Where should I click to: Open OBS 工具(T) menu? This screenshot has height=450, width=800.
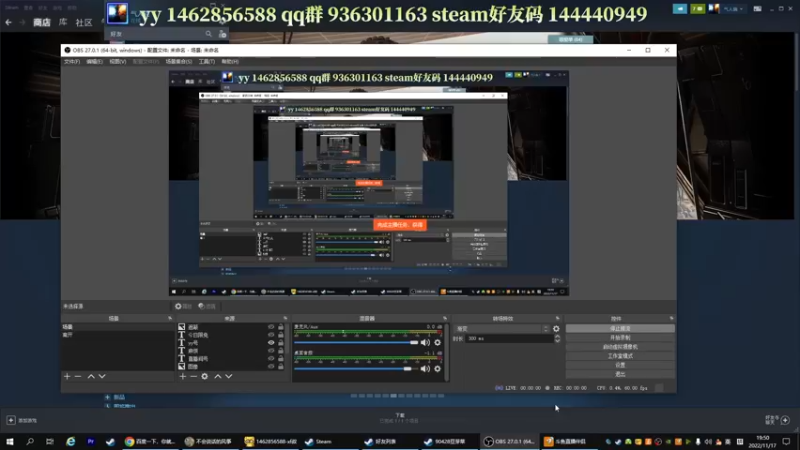207,62
